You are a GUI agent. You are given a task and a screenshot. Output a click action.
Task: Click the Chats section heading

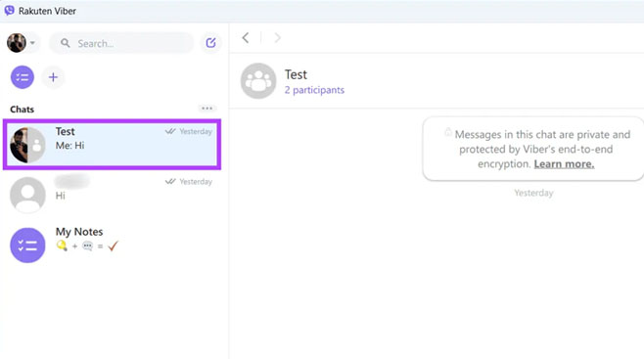(23, 110)
